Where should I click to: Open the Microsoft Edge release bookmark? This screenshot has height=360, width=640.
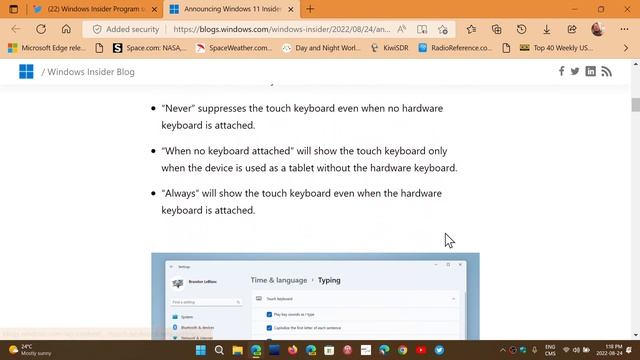(x=47, y=48)
